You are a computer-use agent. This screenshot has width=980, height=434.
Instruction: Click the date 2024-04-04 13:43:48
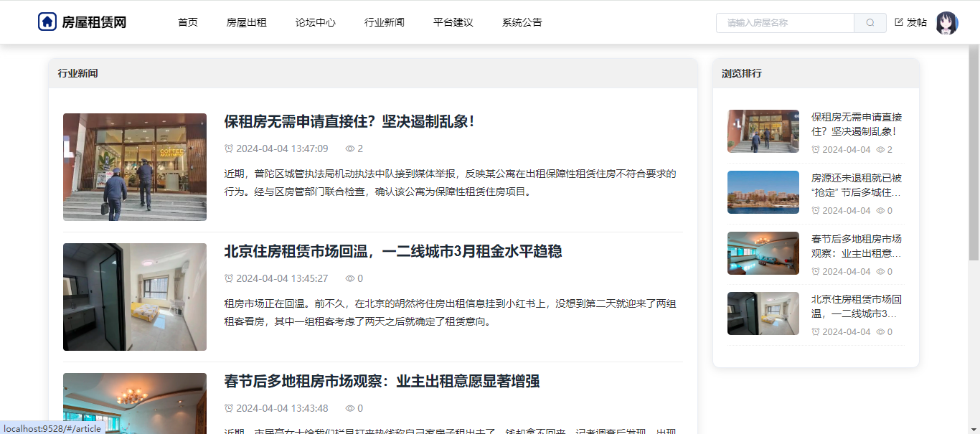[x=282, y=408]
